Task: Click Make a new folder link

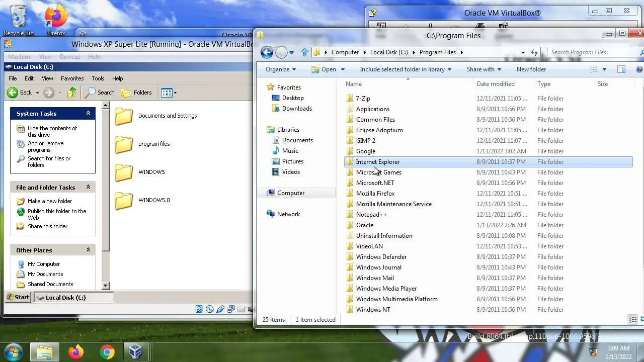Action: tap(50, 201)
